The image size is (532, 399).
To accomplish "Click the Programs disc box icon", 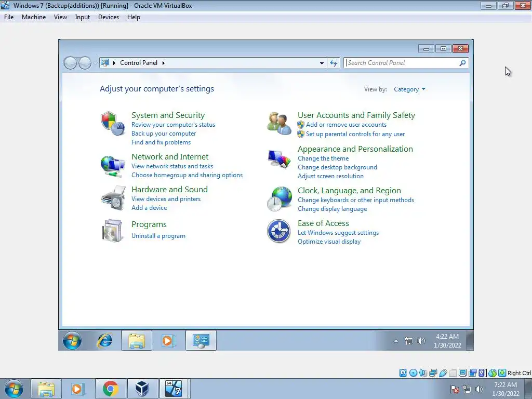I will pos(113,231).
